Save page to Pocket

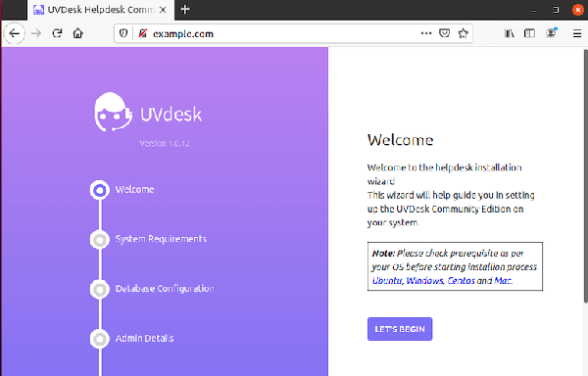(444, 33)
